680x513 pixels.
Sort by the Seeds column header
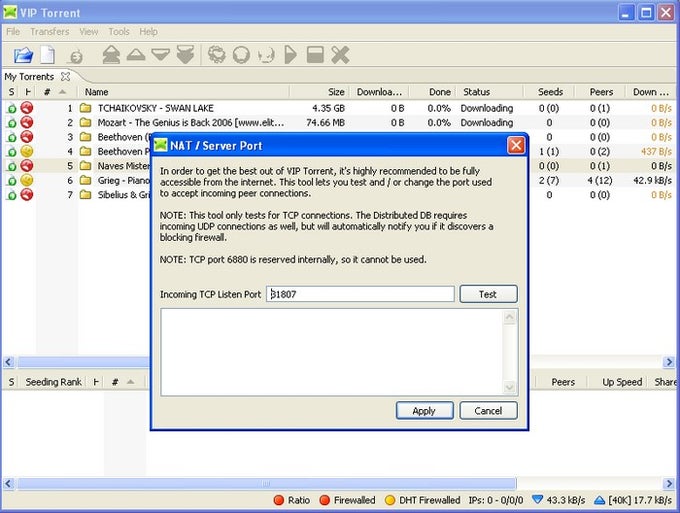tap(549, 92)
